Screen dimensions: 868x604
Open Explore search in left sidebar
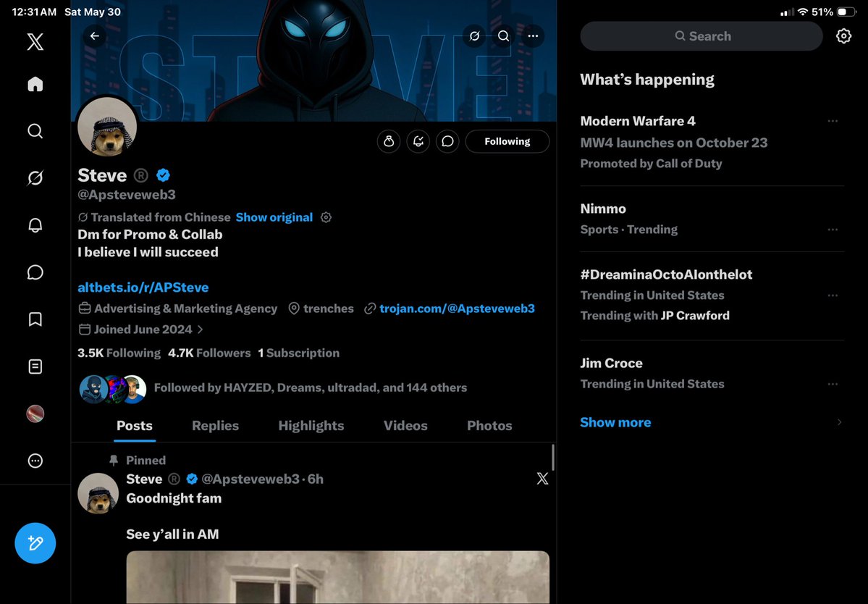35,131
